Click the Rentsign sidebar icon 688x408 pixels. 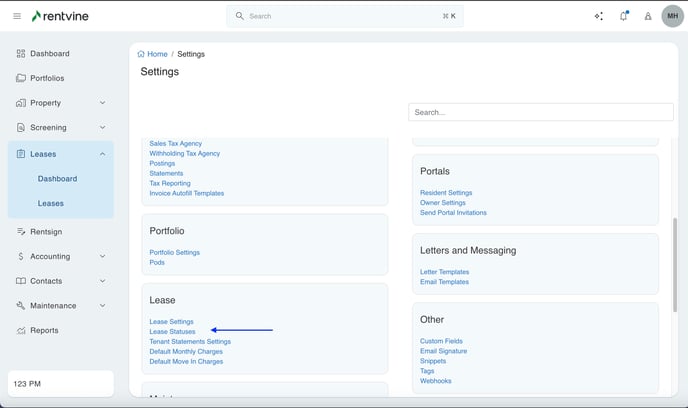pyautogui.click(x=21, y=232)
